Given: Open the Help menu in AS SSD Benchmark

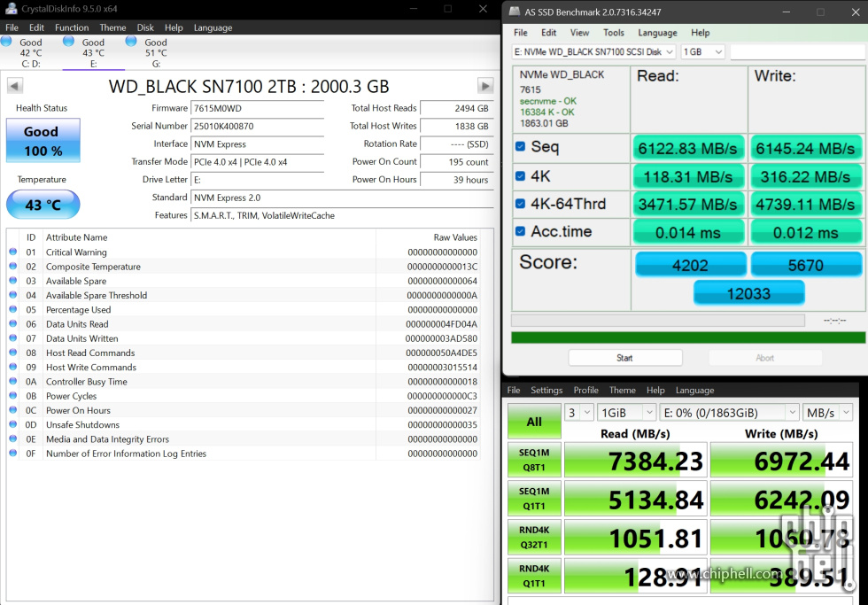Looking at the screenshot, I should (x=701, y=33).
